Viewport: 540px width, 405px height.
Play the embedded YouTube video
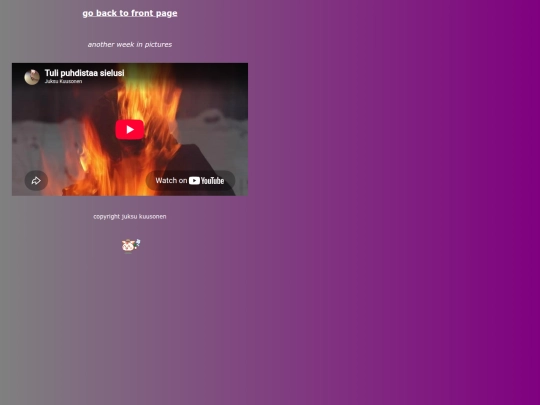click(129, 129)
